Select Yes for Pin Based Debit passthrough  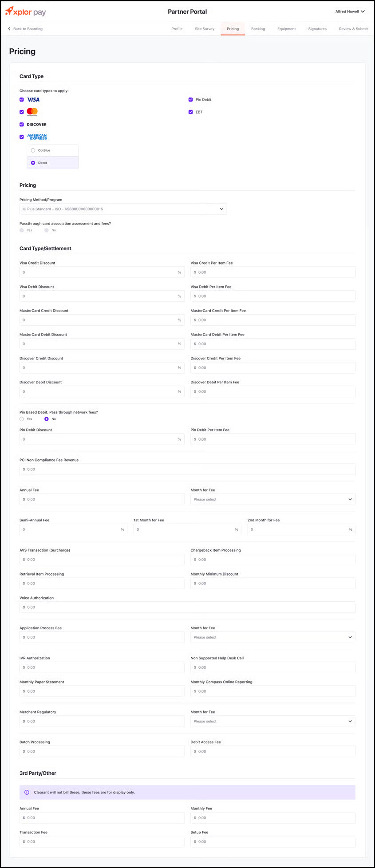[22, 419]
